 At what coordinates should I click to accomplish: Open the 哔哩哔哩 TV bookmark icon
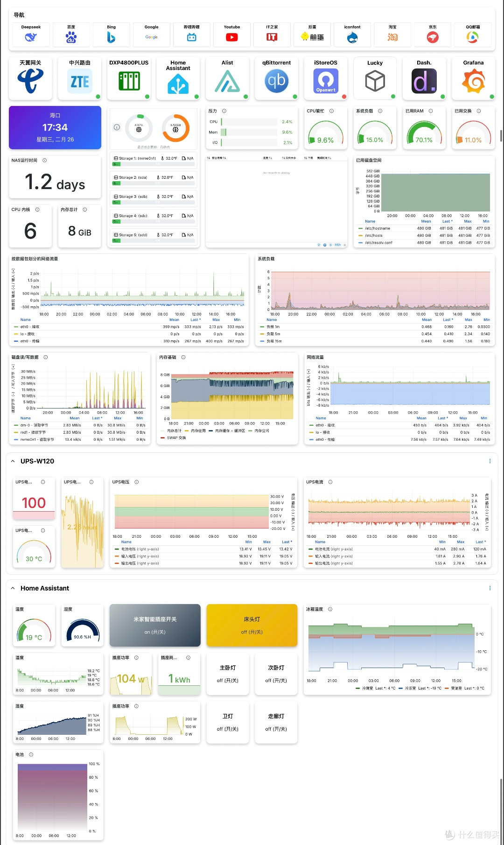192,37
